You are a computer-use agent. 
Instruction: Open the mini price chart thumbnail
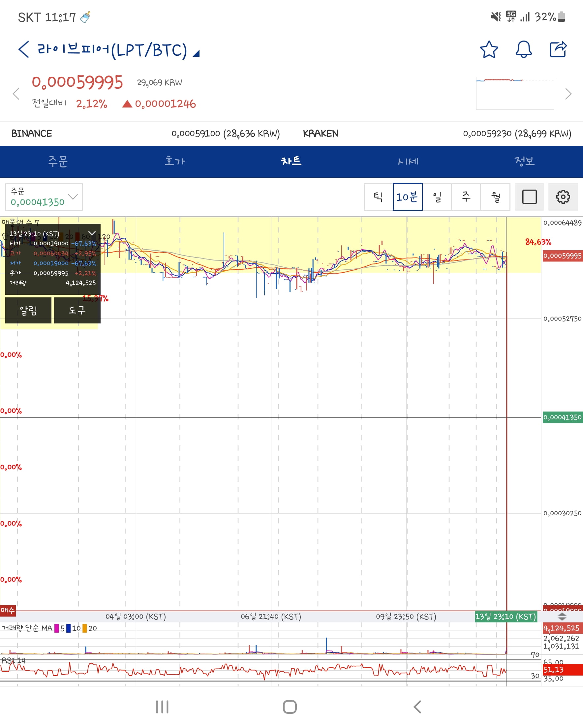tap(515, 94)
